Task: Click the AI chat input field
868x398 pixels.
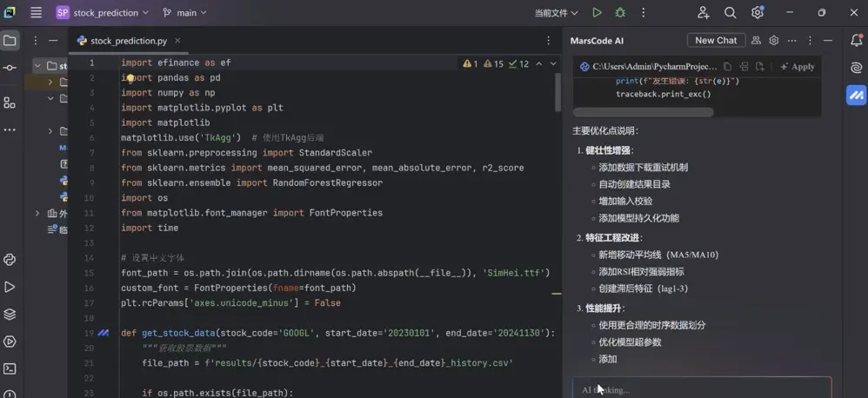Action: point(701,388)
